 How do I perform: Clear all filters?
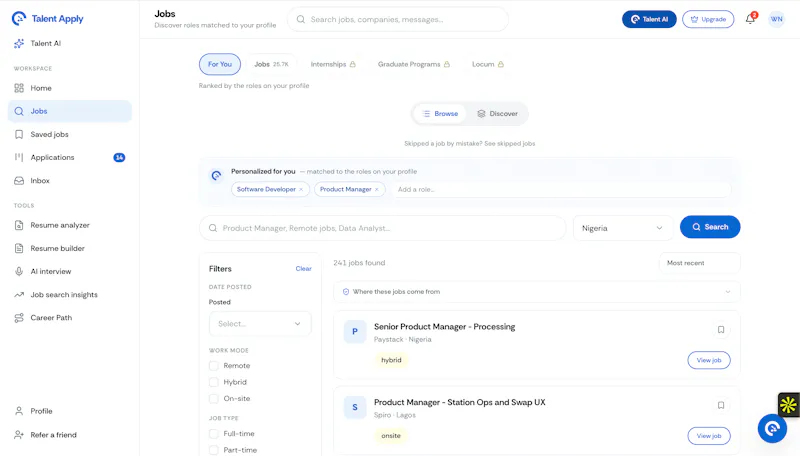[304, 269]
